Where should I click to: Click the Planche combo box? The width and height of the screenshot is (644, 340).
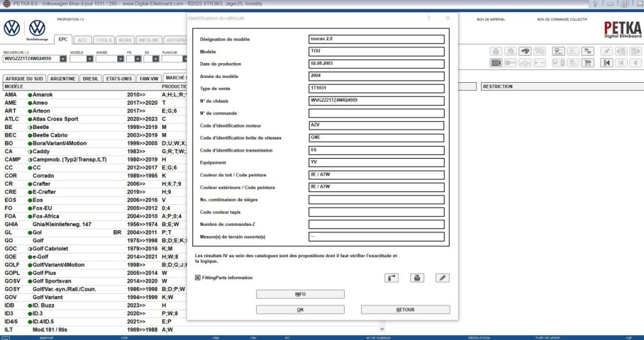[x=174, y=59]
